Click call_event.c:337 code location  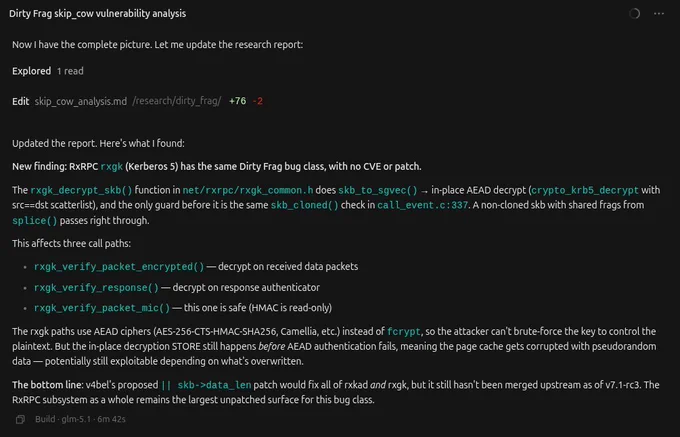pyautogui.click(x=422, y=205)
